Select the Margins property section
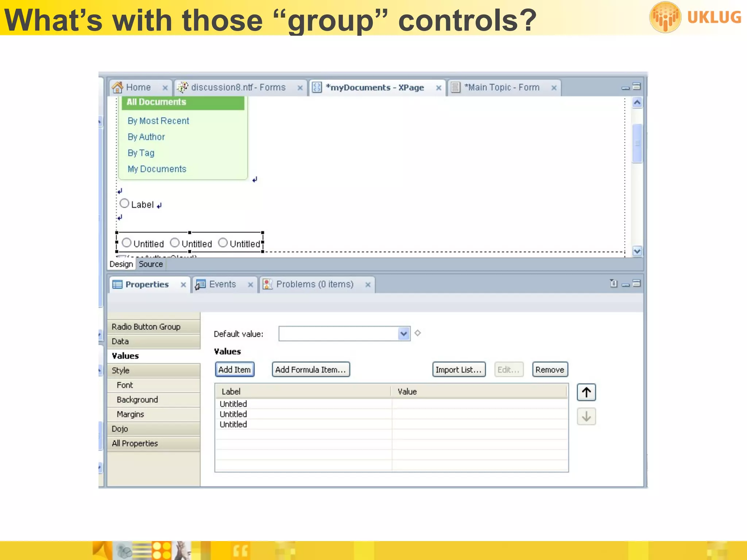 [x=154, y=414]
